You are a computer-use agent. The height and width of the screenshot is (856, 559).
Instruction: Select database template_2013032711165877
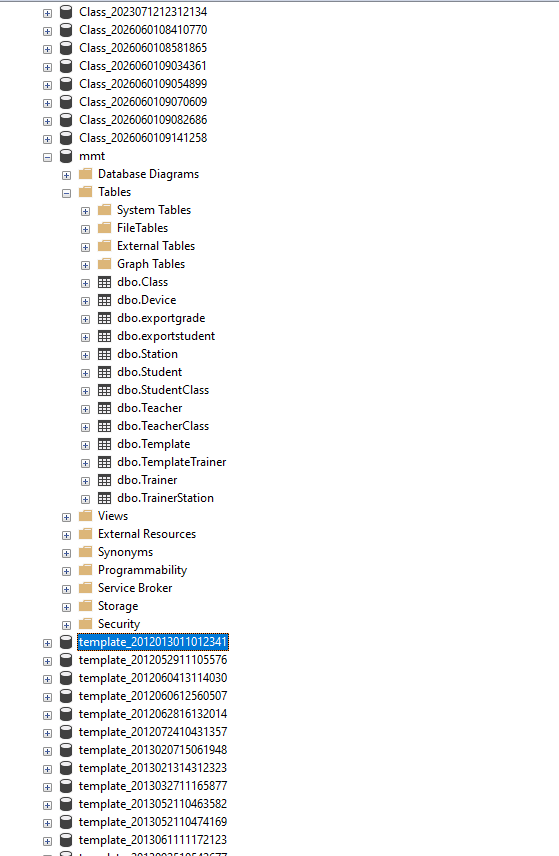pyautogui.click(x=153, y=786)
